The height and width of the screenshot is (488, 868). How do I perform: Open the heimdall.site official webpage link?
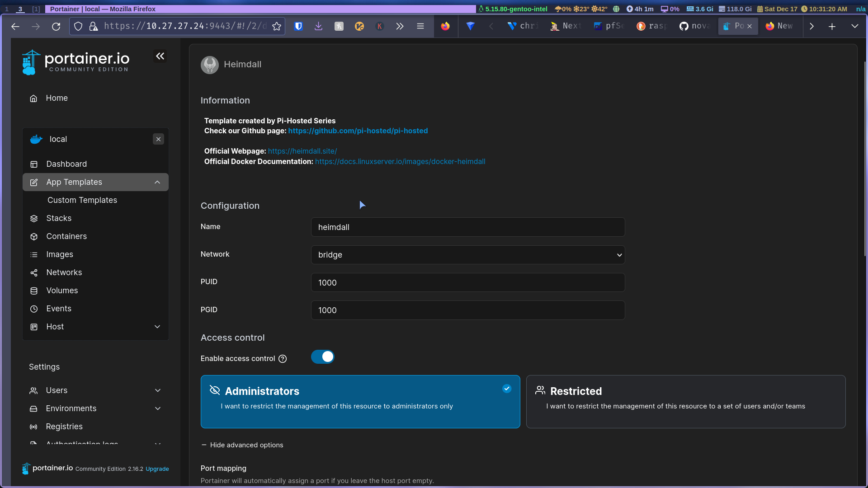coord(302,151)
